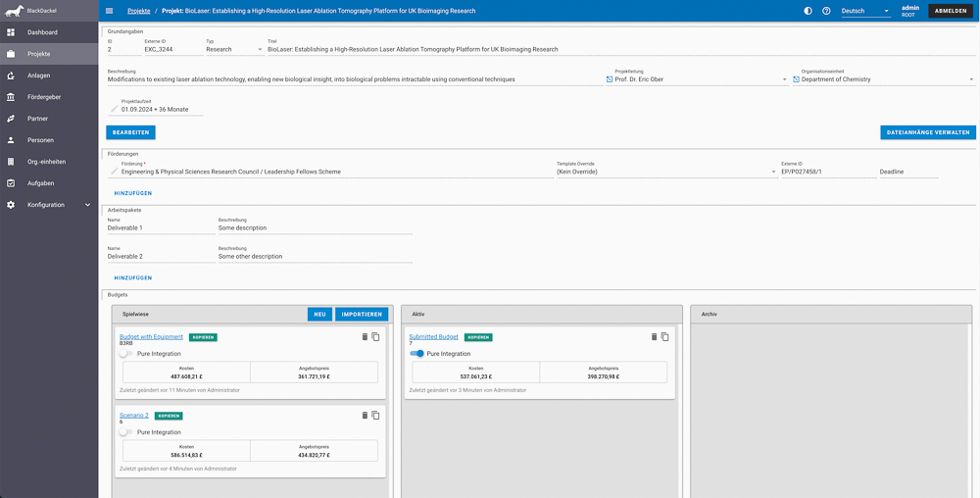The image size is (980, 498).
Task: Disable Pure Integration for Submitted Budget
Action: [416, 354]
